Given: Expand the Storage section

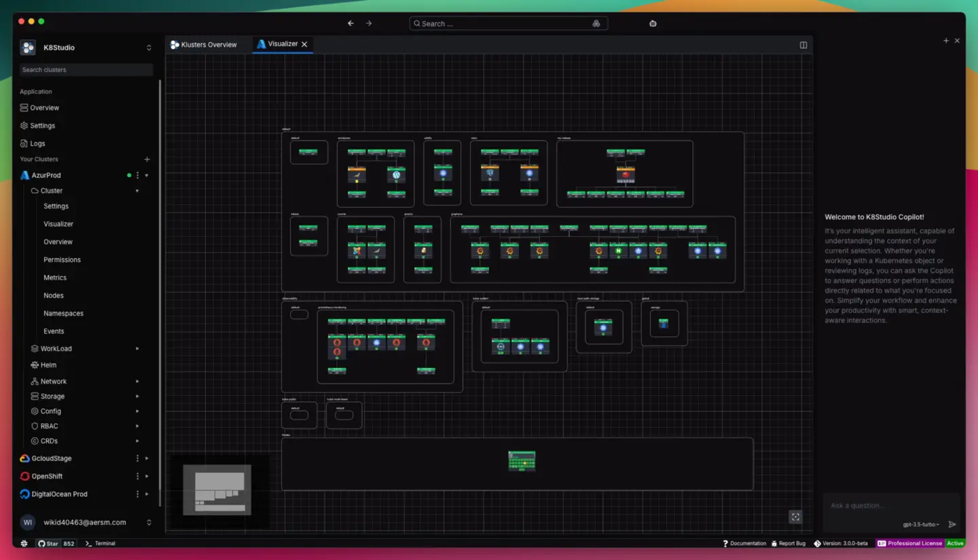Looking at the screenshot, I should coord(137,396).
